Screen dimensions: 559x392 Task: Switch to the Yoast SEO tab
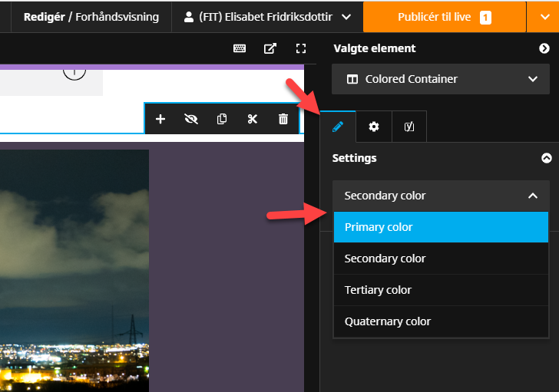point(409,127)
